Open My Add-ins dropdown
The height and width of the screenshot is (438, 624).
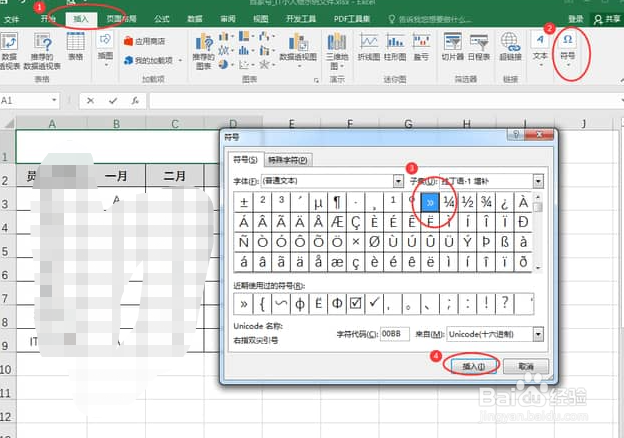(152, 60)
